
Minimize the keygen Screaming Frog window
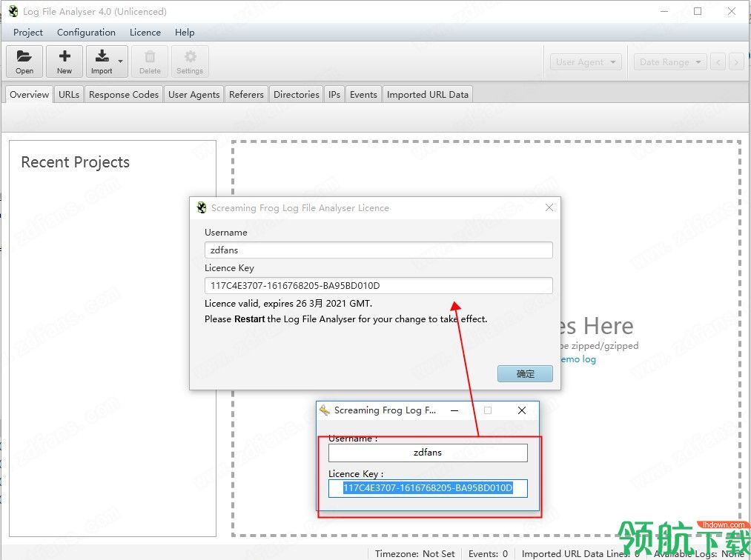[454, 410]
